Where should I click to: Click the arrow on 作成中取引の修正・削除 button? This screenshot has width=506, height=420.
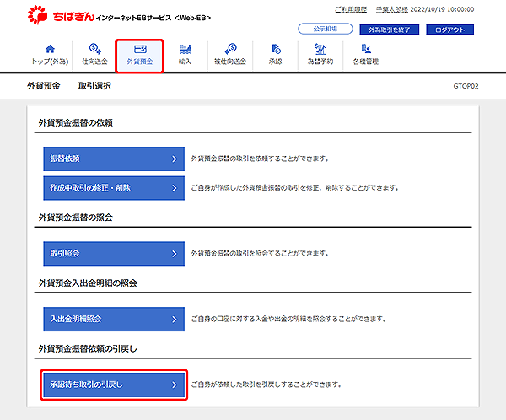(175, 188)
